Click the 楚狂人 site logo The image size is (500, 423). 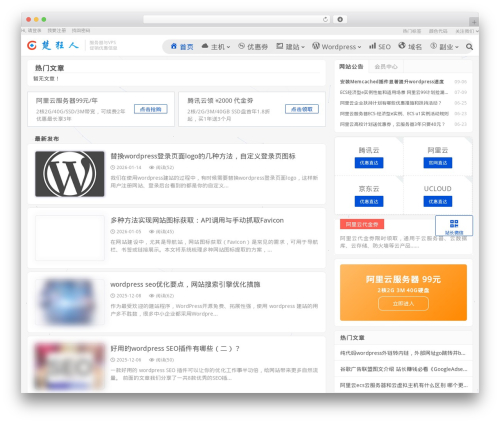pos(53,45)
